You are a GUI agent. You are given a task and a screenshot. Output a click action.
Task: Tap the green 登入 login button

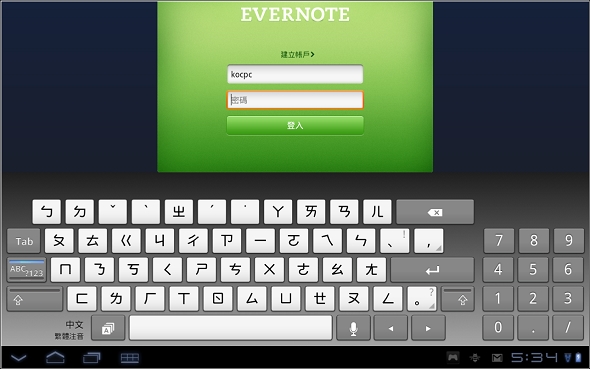tap(295, 125)
